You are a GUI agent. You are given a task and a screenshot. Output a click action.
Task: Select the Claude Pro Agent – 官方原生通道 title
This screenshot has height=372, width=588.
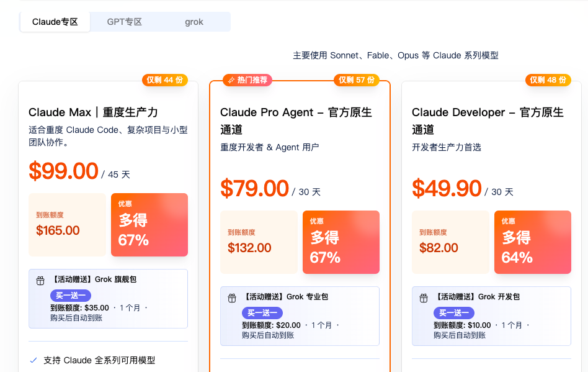click(296, 121)
